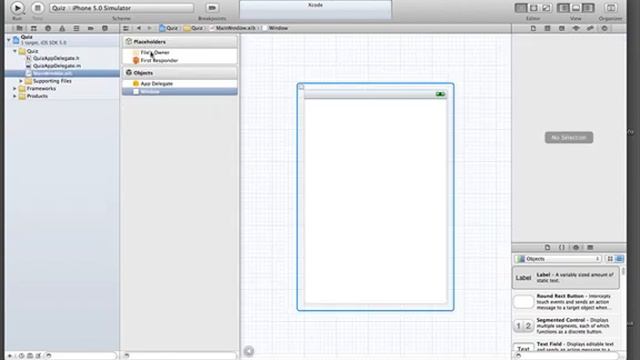640x360 pixels.
Task: Click the Window canvas in editor
Action: (375, 197)
